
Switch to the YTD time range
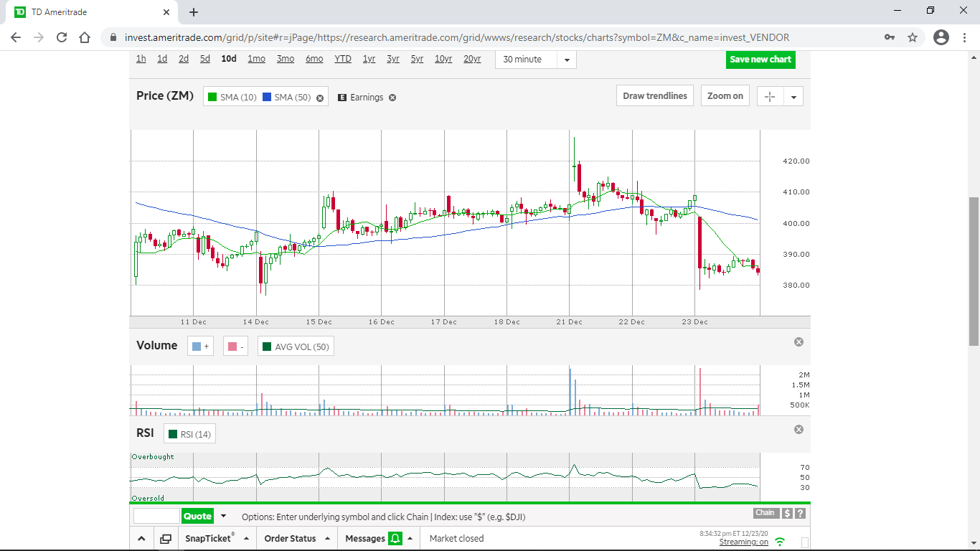coord(343,59)
